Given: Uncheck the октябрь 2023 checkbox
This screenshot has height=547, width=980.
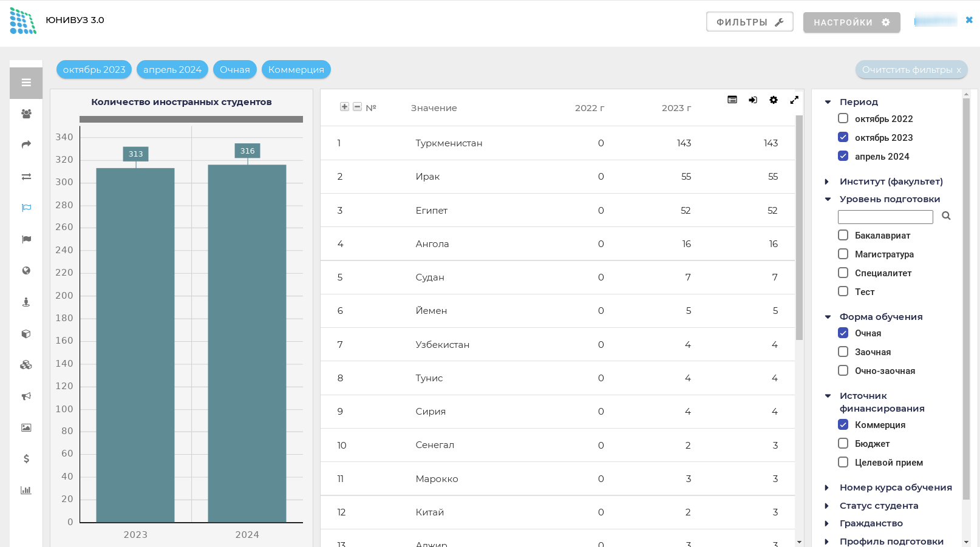Looking at the screenshot, I should coord(843,137).
